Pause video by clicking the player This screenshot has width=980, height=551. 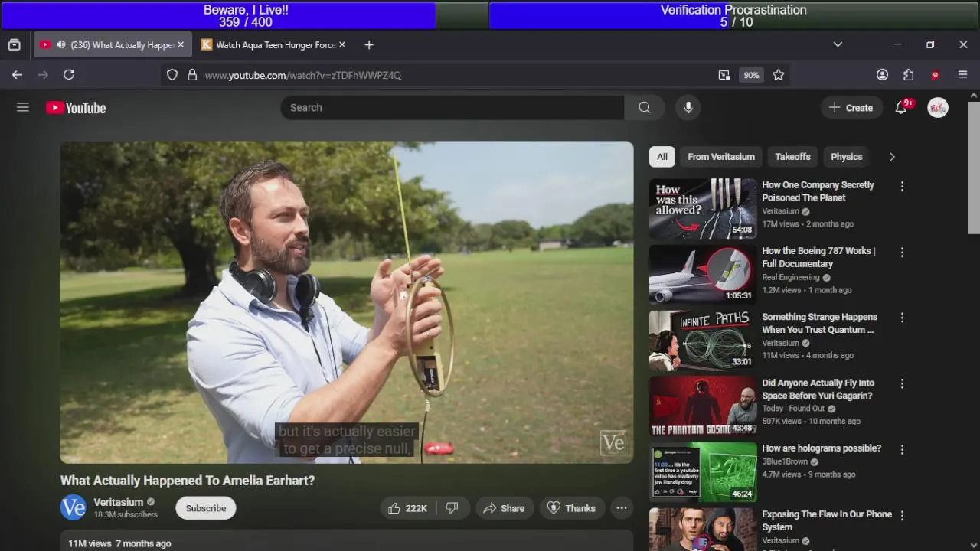coord(347,302)
